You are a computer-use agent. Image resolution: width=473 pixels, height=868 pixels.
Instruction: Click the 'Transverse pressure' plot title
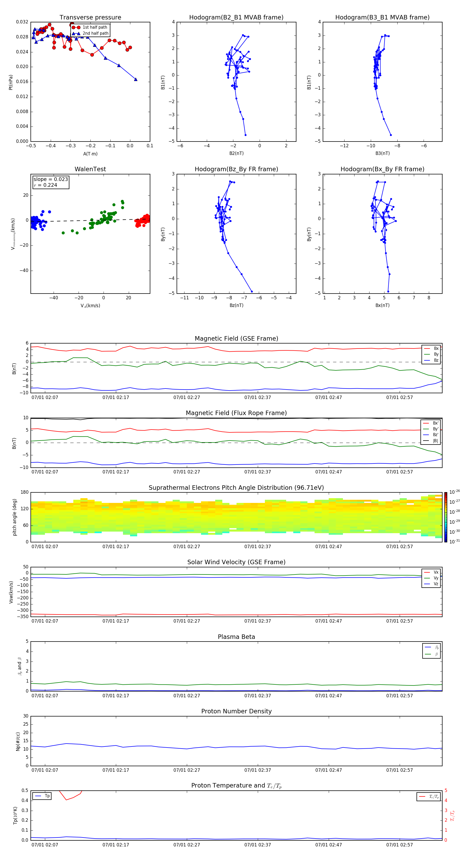90,18
